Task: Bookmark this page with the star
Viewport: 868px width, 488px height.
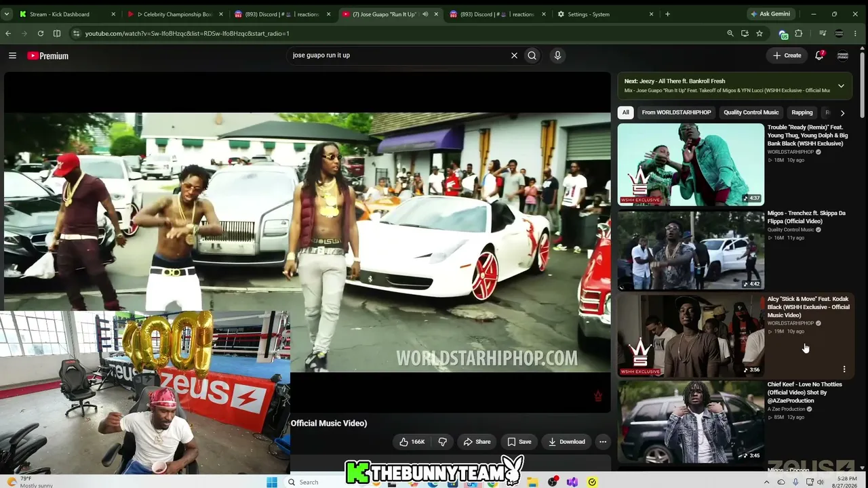Action: (x=759, y=33)
